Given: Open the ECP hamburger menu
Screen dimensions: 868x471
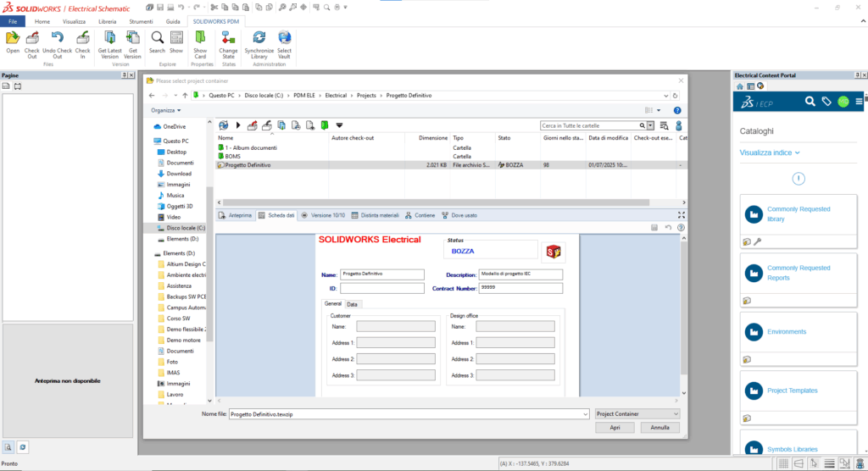Looking at the screenshot, I should click(x=859, y=102).
